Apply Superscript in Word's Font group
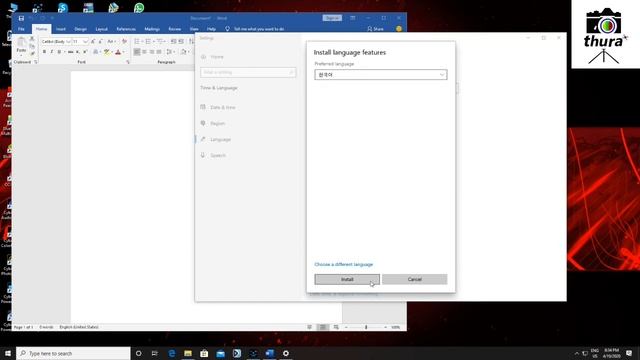 (x=85, y=52)
